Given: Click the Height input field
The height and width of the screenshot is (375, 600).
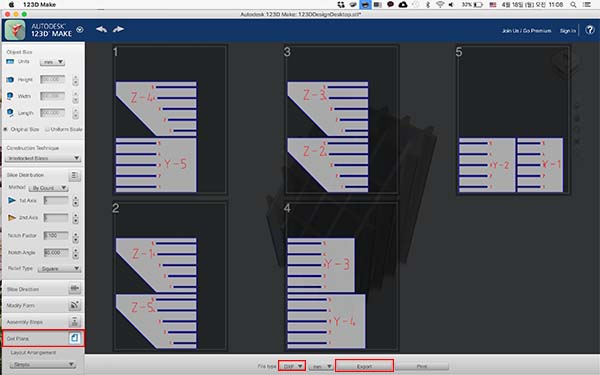Looking at the screenshot, I should click(52, 79).
